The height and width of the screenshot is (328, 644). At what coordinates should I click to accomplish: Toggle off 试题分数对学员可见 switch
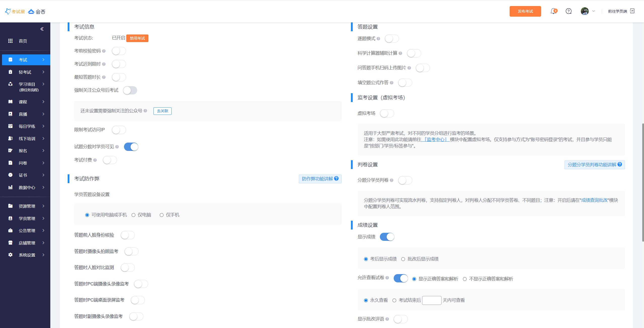(x=131, y=147)
